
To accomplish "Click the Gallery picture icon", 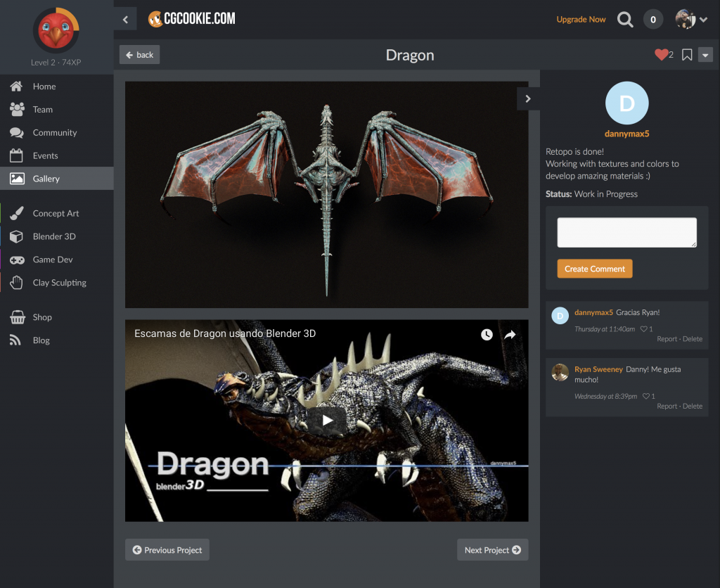I will pyautogui.click(x=17, y=179).
